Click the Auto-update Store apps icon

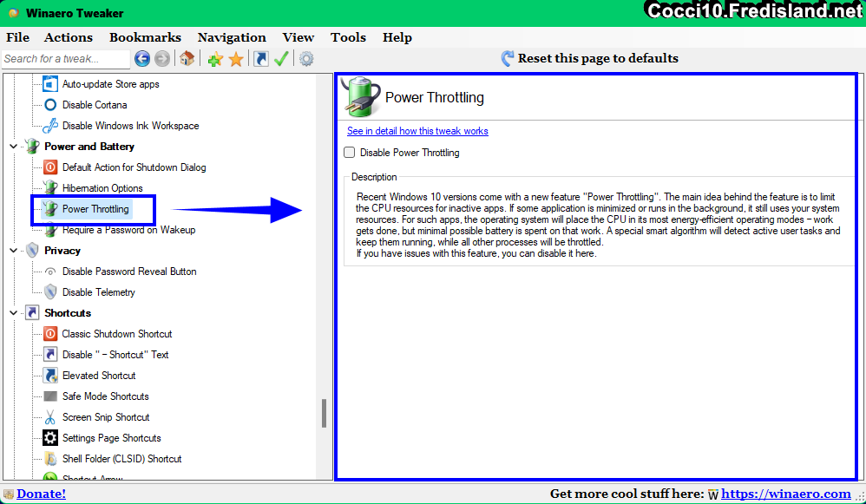50,84
